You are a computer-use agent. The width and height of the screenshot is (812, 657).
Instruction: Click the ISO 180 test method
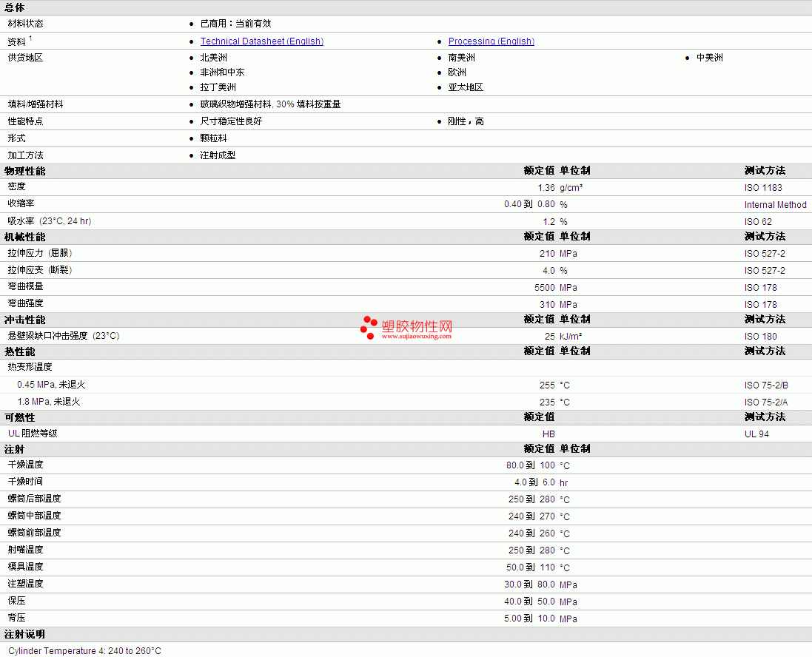click(761, 337)
